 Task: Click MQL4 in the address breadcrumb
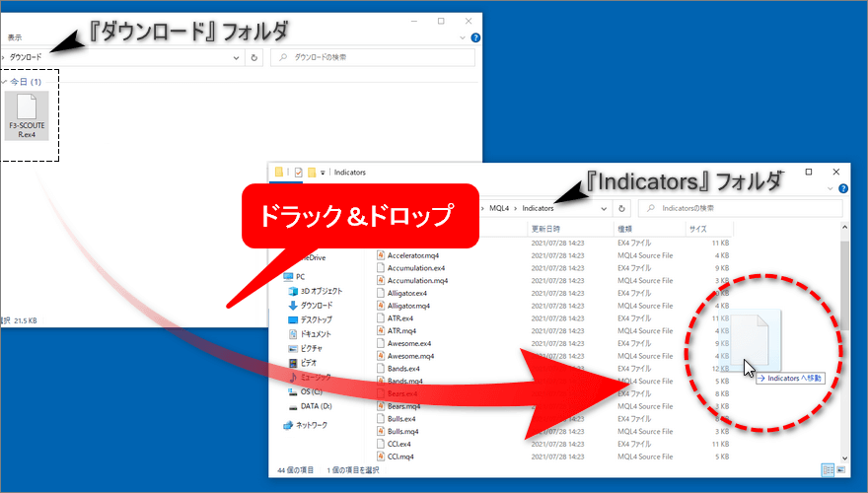(x=499, y=209)
